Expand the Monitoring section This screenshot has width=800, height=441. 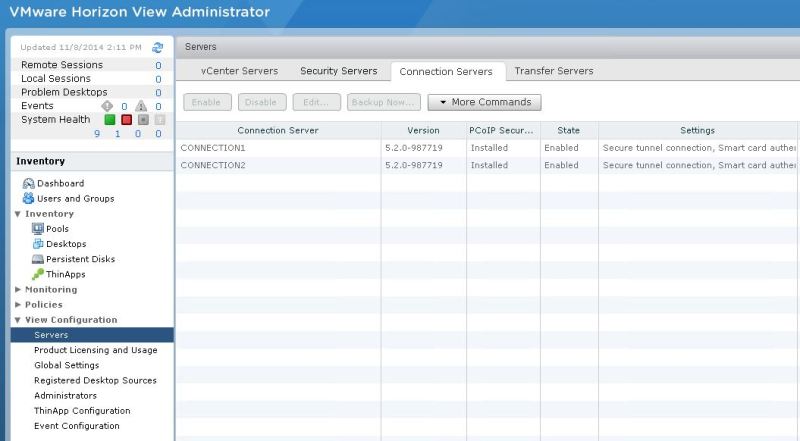(18, 289)
